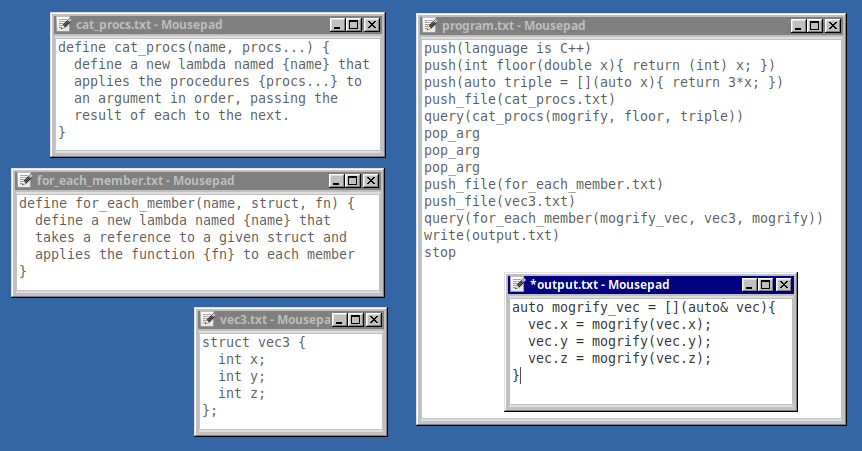862x451 pixels.
Task: Click line 'applies the procedures {procs...} to'
Action: coord(218,81)
